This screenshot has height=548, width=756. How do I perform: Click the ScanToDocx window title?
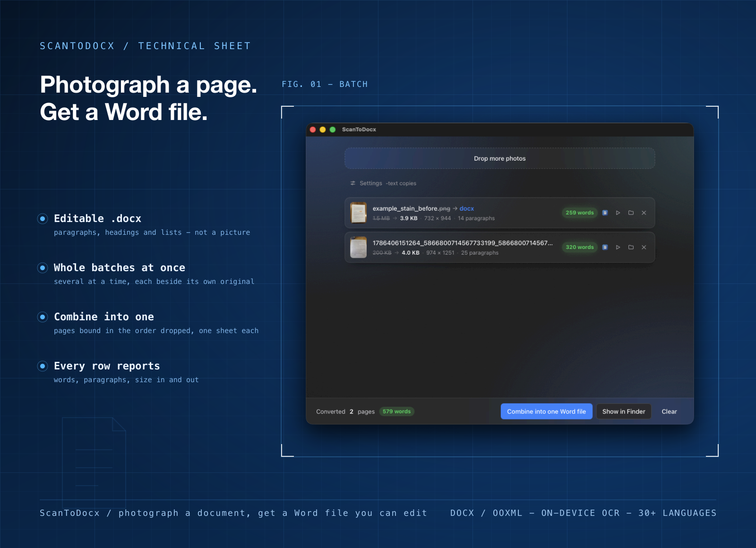[x=359, y=129]
